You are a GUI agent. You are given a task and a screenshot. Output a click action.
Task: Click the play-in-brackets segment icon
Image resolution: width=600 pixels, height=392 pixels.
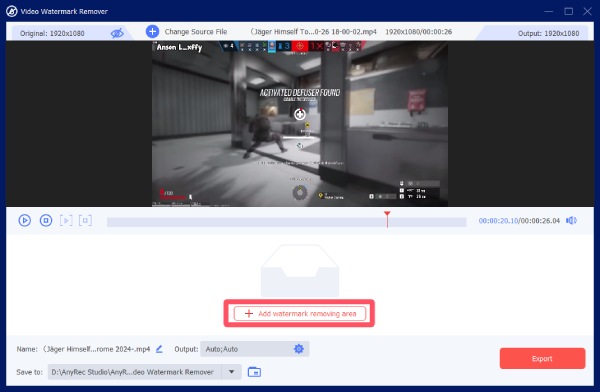[x=66, y=220]
